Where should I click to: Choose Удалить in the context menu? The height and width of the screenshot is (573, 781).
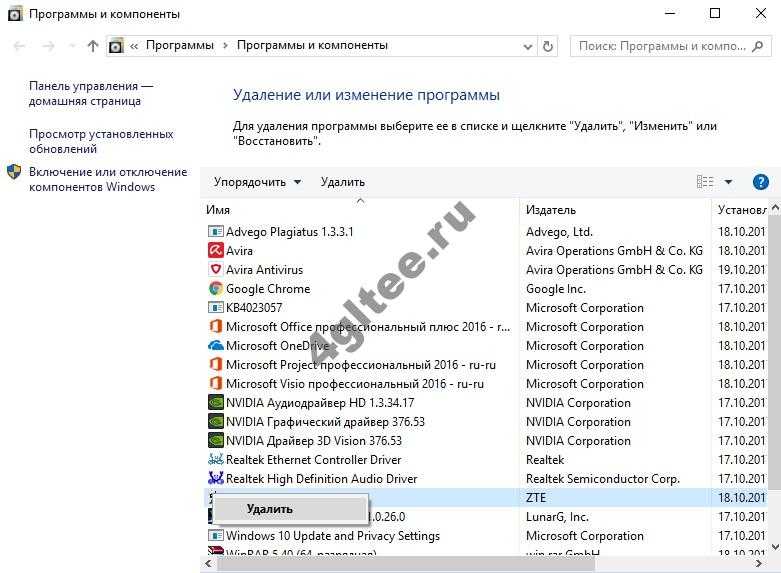coord(291,509)
